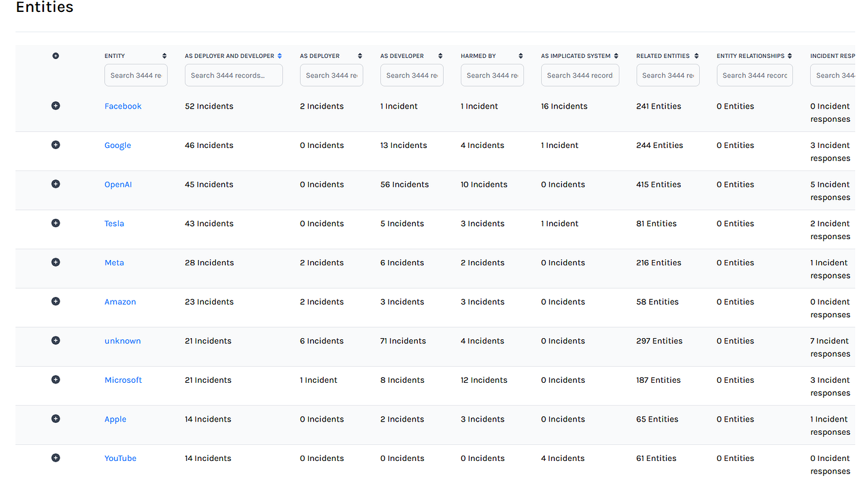
Task: Sort by As Deployer and Developer arrows
Action: click(x=280, y=56)
